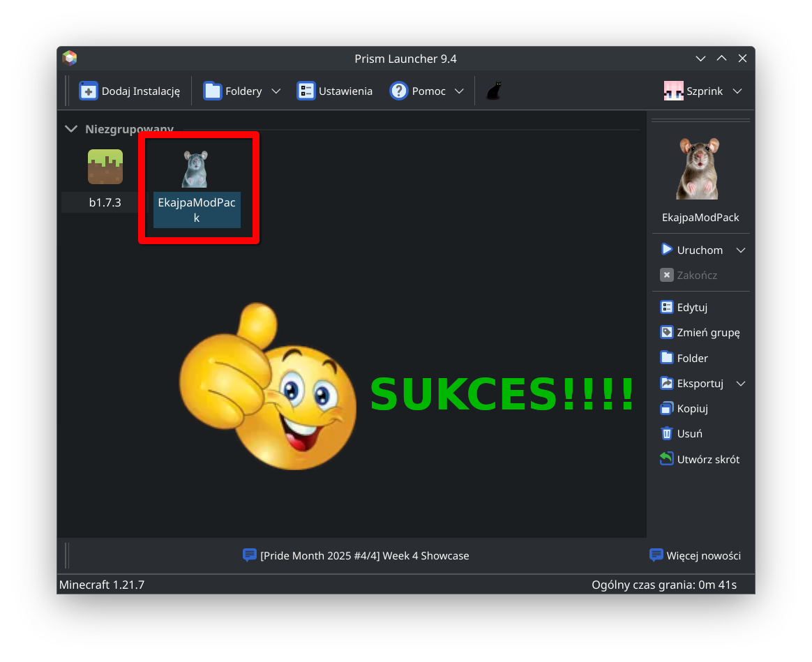Click large rat image in sidebar
Viewport: 812px width, 662px height.
pyautogui.click(x=700, y=168)
